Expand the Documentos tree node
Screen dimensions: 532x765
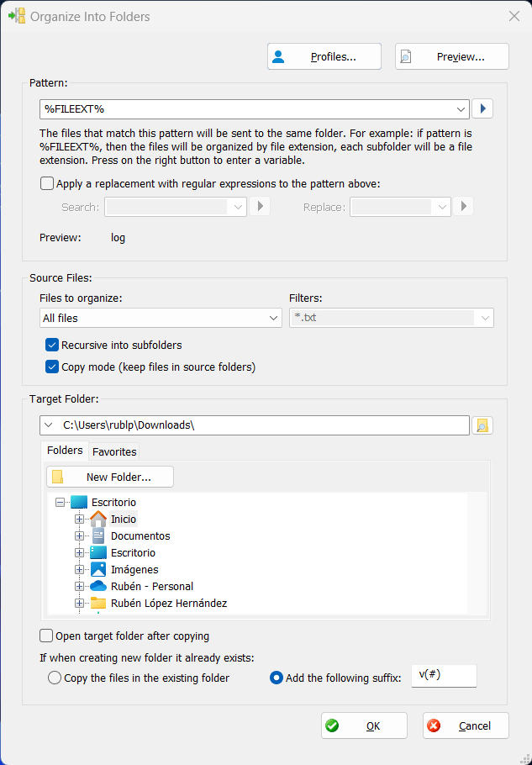pos(80,535)
